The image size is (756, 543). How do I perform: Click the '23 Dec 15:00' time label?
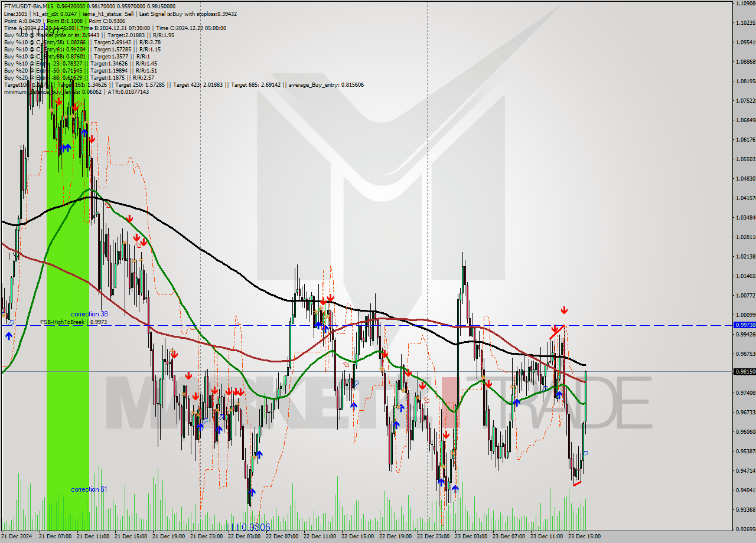584,537
